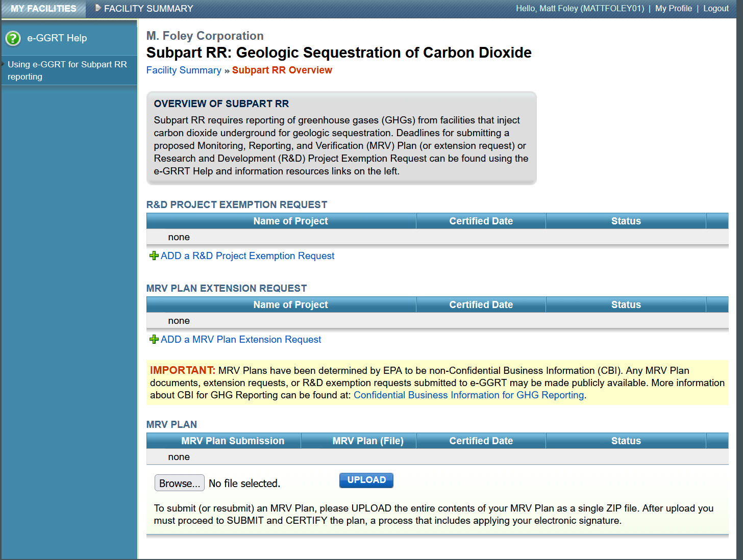Click 'none' row in R&D Exemption table
Viewport: 743px width, 560px height.
437,237
